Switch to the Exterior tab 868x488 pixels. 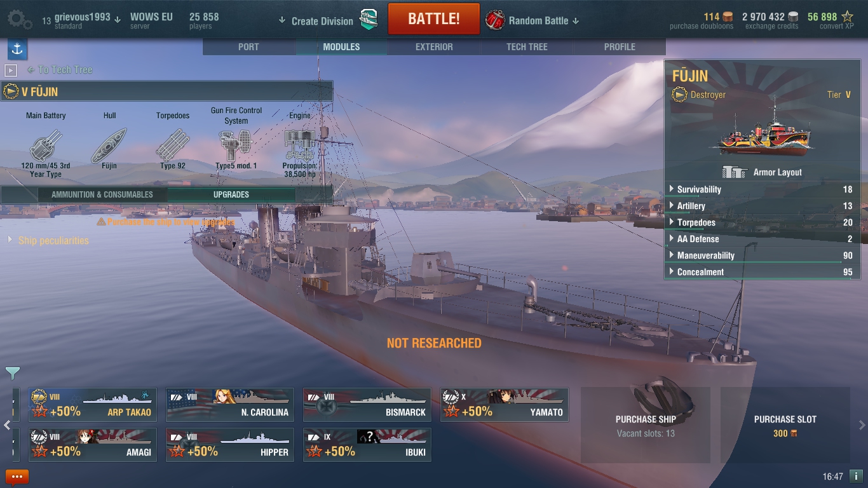434,47
